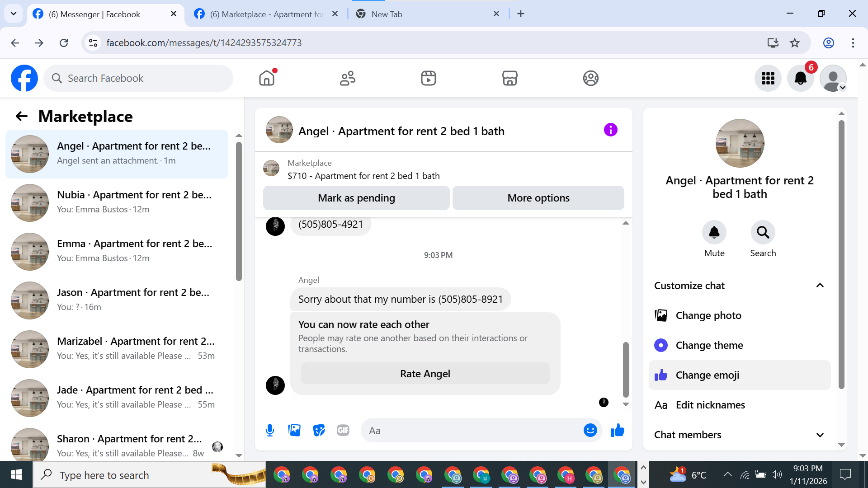Click the conversation list scrollbar
Screen dimensions: 868x488
point(239,211)
